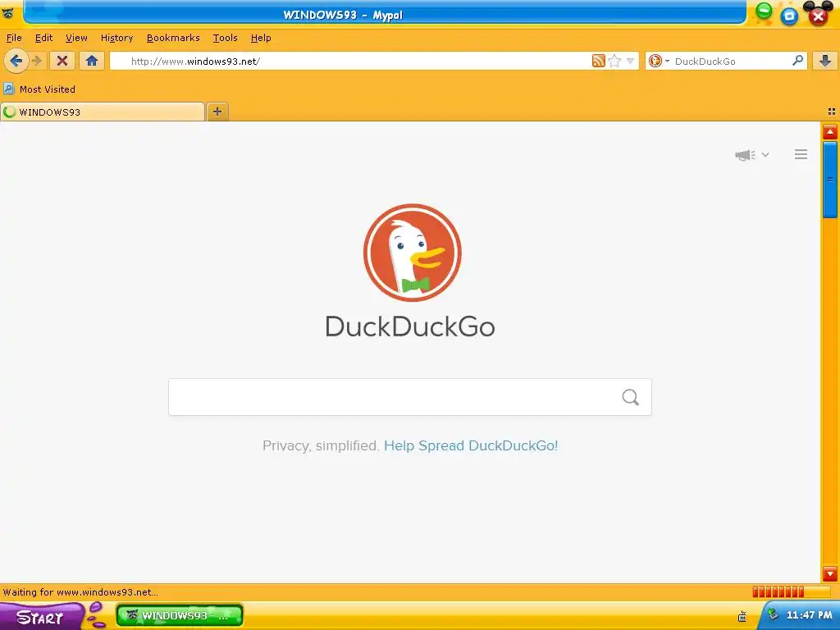
Task: Open the address bar history dropdown arrow
Action: (630, 61)
